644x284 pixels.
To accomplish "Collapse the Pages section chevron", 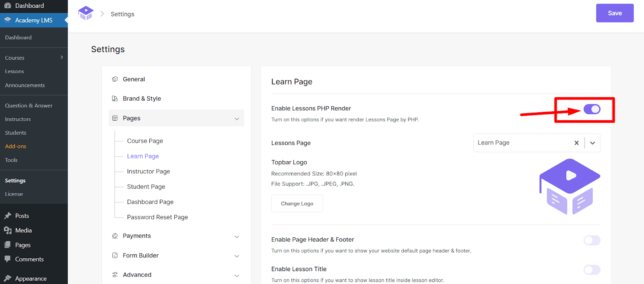I will [237, 119].
